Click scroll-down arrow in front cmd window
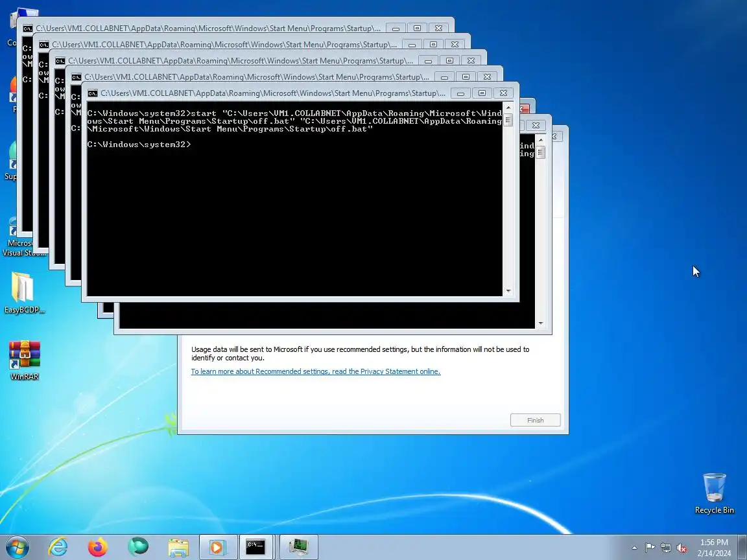This screenshot has width=747, height=560. [508, 290]
